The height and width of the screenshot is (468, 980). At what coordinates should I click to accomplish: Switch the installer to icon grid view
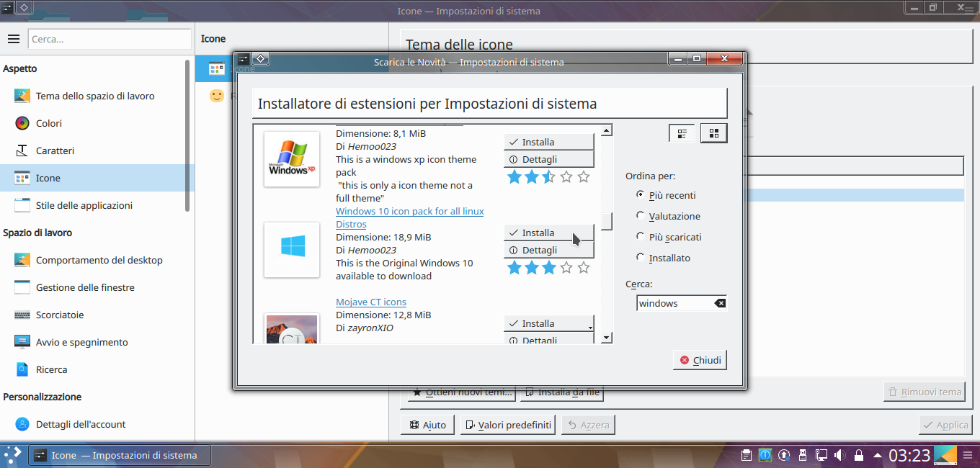714,133
